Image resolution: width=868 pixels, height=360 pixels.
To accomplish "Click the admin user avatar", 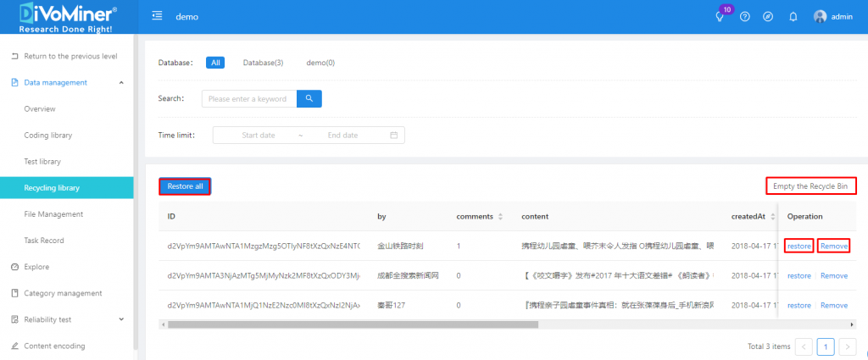I will coord(820,17).
